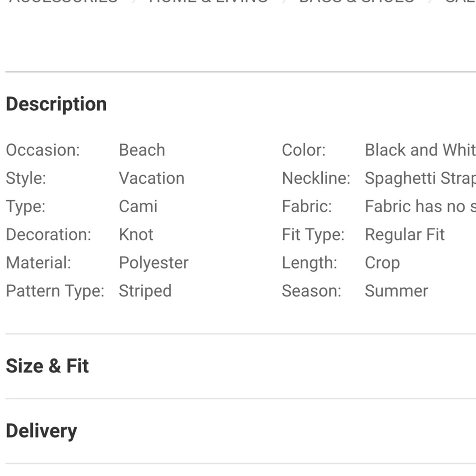Viewport: 476px width, 476px height.
Task: Click the Black and White color value
Action: pyautogui.click(x=420, y=150)
